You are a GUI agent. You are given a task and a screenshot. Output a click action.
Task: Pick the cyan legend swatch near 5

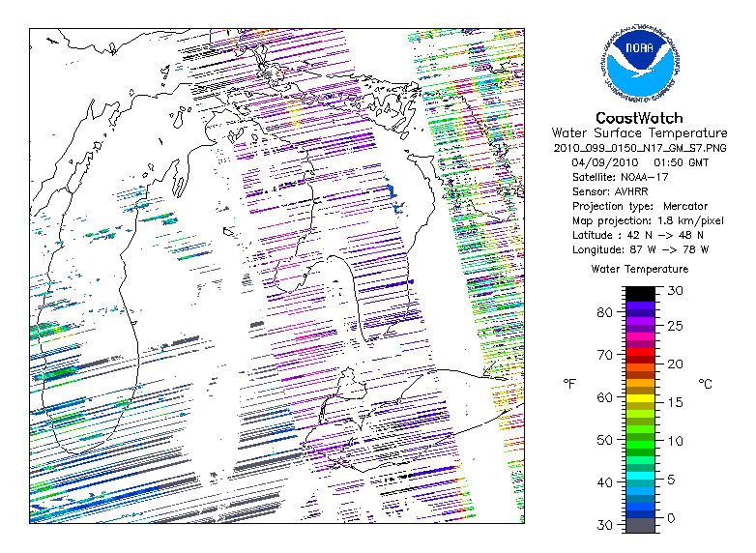[640, 476]
